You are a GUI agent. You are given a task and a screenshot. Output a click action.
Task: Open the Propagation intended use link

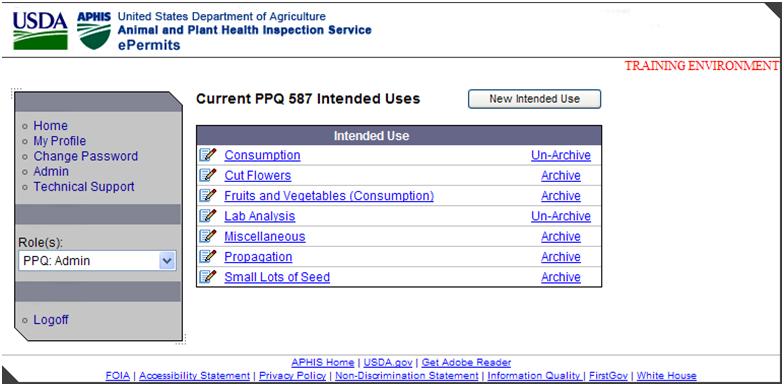[258, 256]
